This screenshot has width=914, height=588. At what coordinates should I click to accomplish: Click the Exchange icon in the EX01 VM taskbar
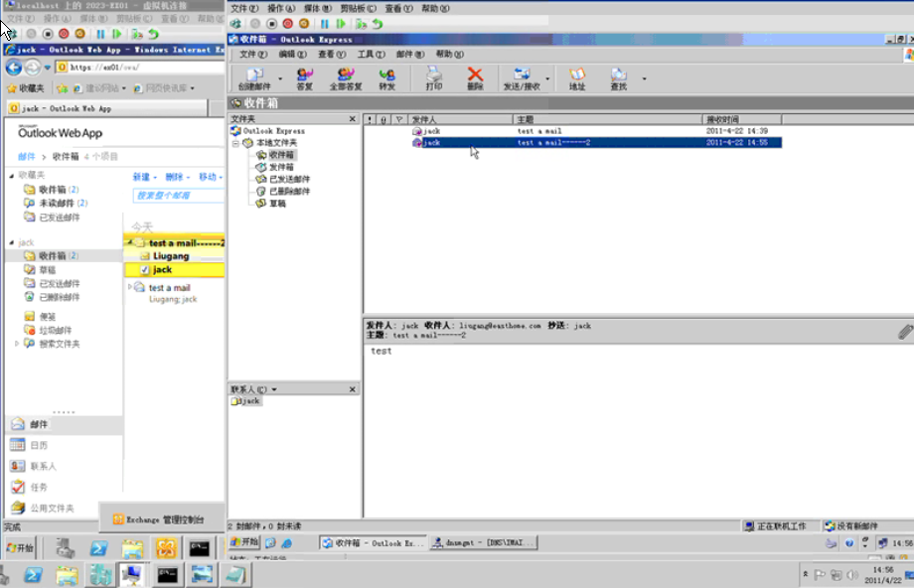(166, 548)
